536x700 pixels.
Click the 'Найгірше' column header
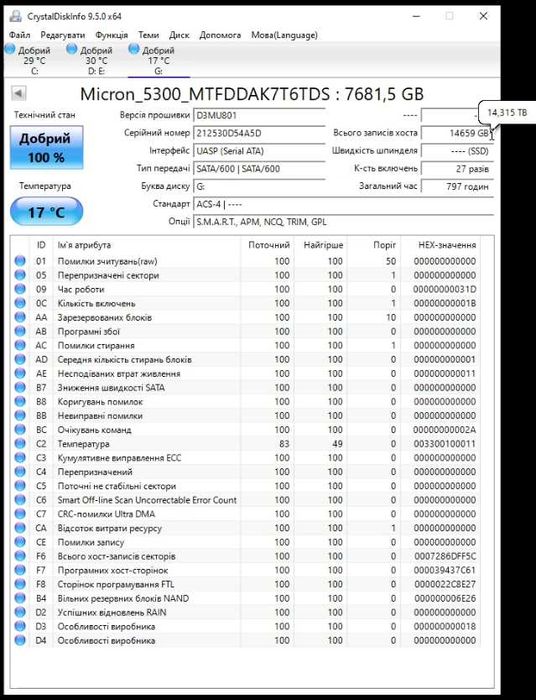pos(323,245)
